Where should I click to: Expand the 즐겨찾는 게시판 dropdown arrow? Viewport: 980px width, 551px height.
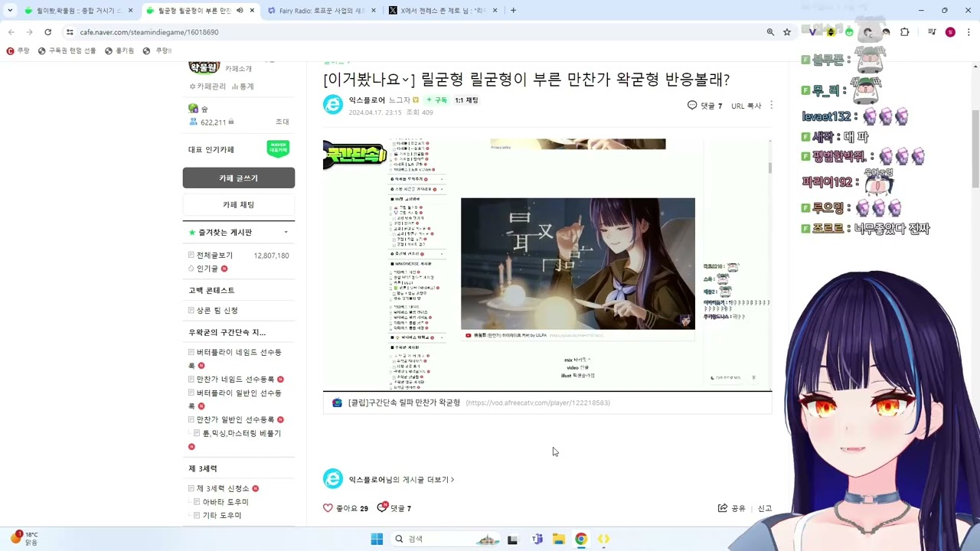tap(286, 233)
